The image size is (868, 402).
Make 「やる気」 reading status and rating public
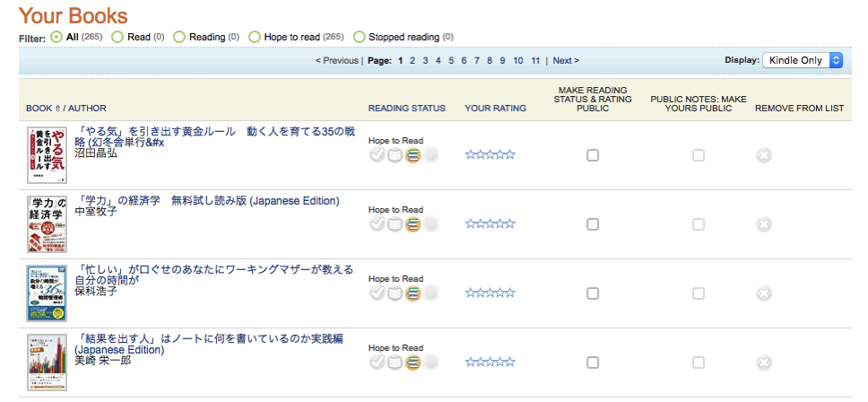click(593, 155)
